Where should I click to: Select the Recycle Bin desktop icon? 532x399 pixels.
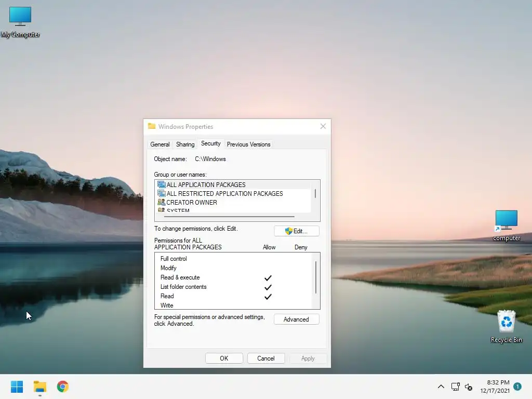pyautogui.click(x=506, y=326)
